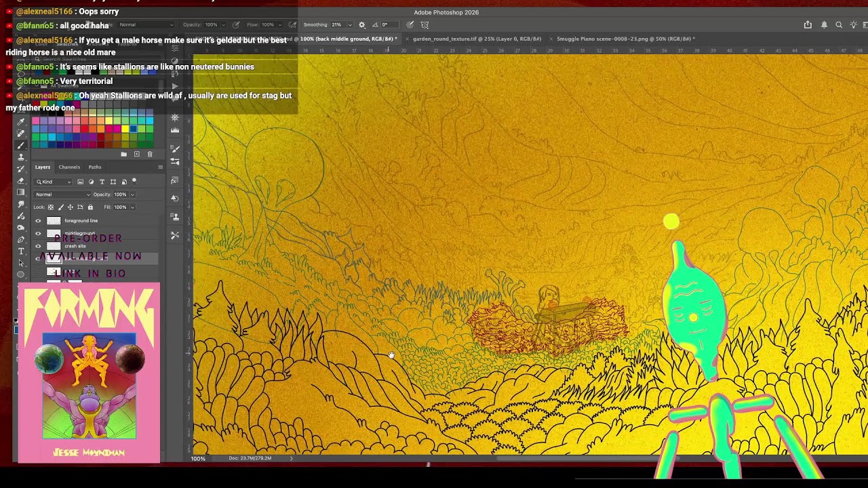Toggle pressure for size target icon
The image size is (868, 488).
[x=409, y=24]
